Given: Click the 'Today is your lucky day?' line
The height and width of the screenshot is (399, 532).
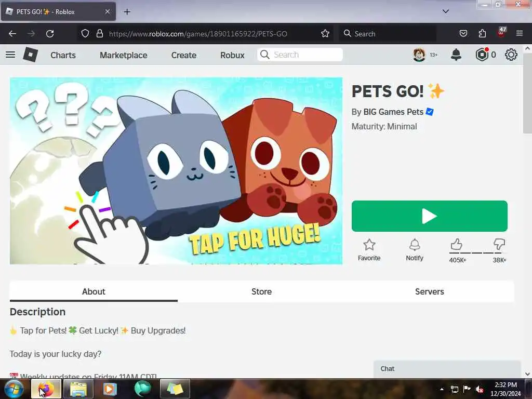Looking at the screenshot, I should click(56, 354).
